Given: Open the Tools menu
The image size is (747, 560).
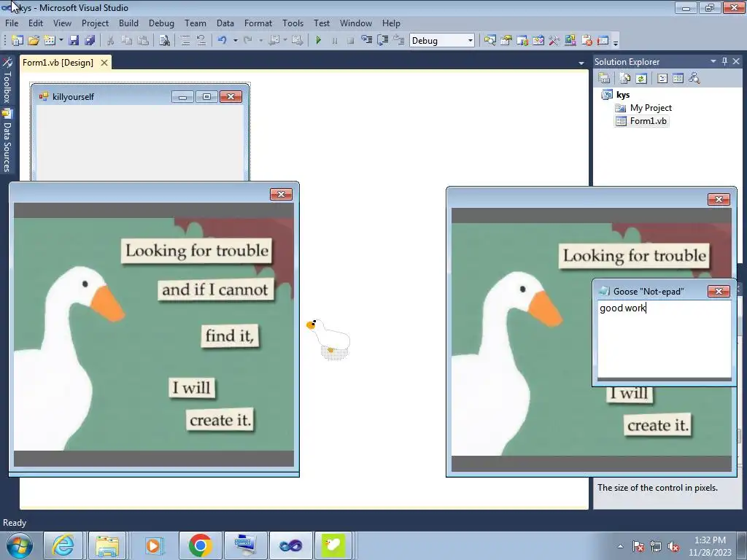Looking at the screenshot, I should (293, 23).
